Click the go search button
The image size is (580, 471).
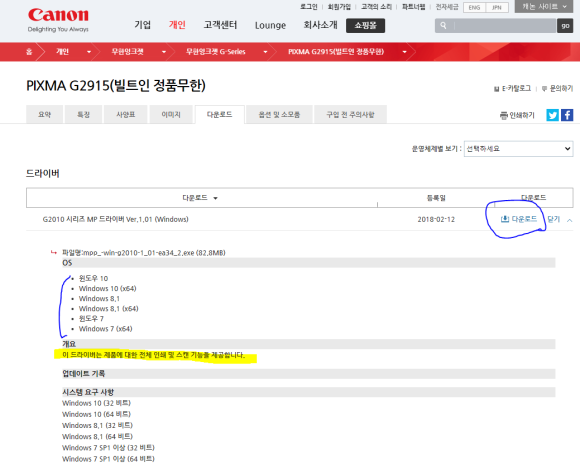click(x=565, y=26)
